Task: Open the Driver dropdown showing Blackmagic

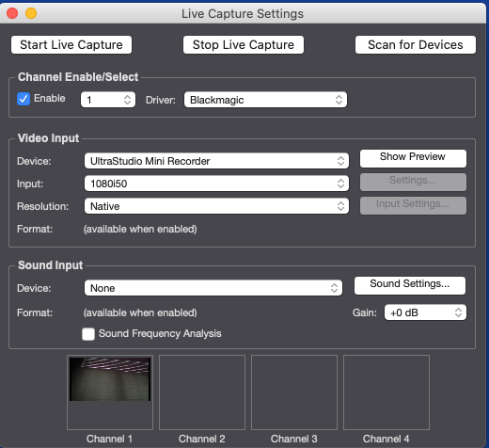Action: pos(265,100)
